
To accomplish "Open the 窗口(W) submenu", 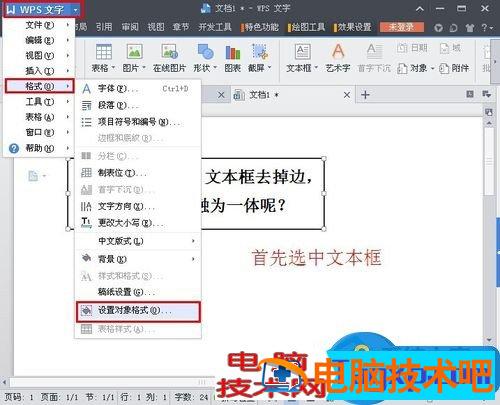I will [38, 133].
